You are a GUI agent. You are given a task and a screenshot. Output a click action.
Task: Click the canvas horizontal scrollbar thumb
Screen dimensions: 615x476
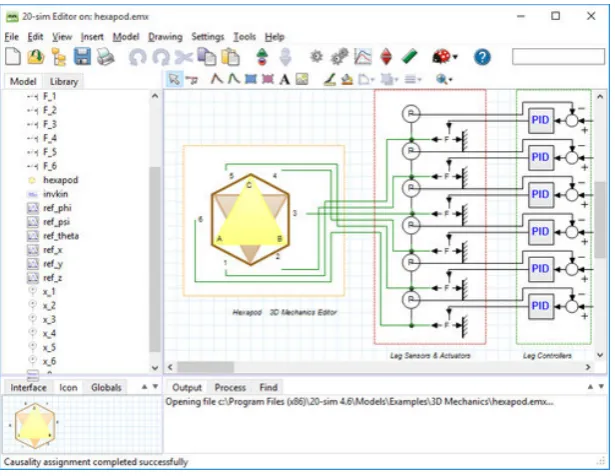point(206,367)
